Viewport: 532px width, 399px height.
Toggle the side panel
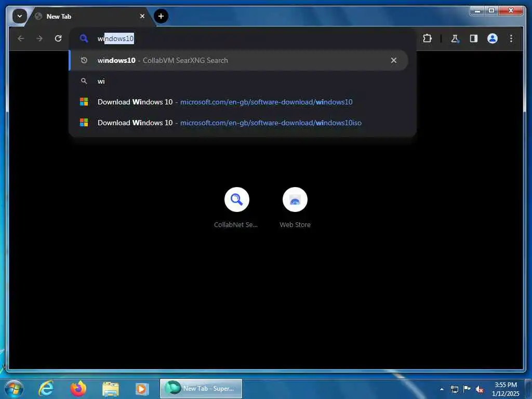pyautogui.click(x=474, y=38)
